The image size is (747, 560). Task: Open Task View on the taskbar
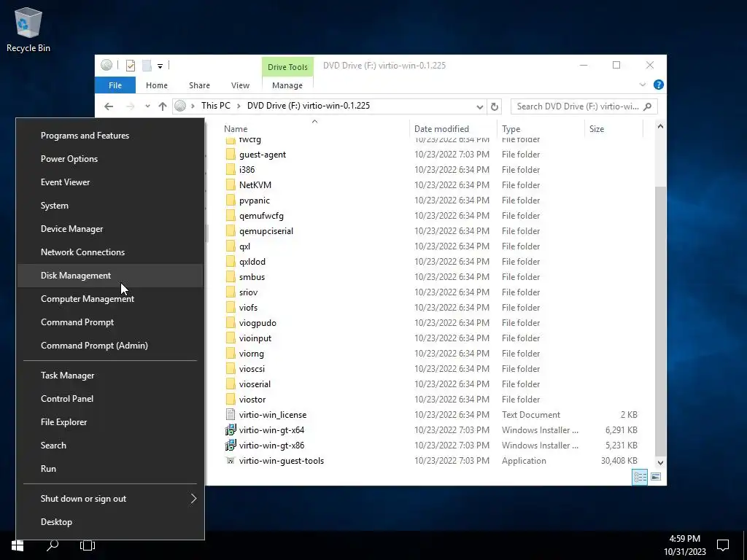(88, 545)
